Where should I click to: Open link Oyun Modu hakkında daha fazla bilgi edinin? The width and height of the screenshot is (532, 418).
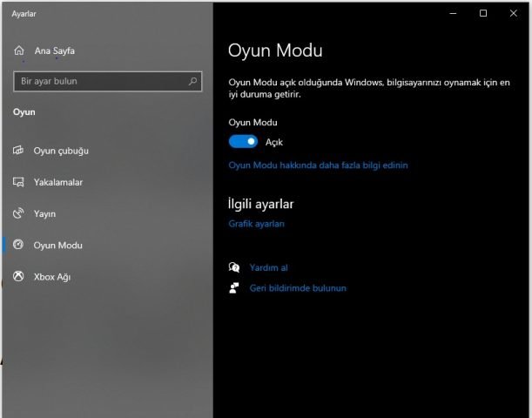pyautogui.click(x=319, y=165)
